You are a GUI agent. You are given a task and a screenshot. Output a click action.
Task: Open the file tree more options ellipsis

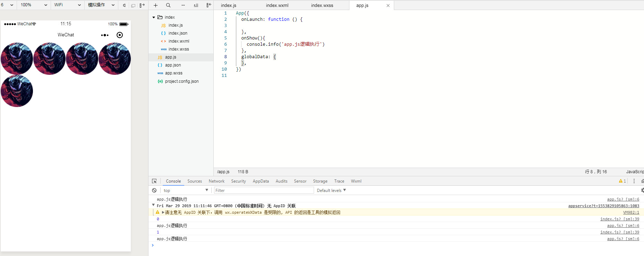pyautogui.click(x=183, y=5)
